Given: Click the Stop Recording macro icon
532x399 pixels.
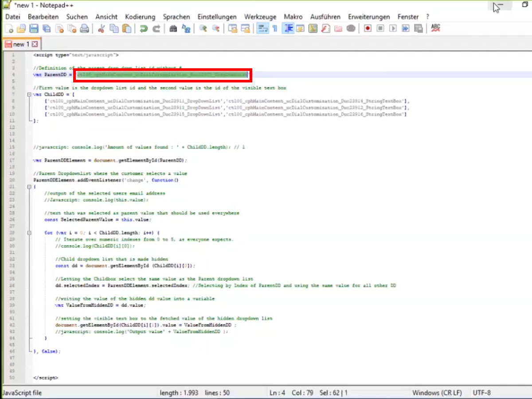Looking at the screenshot, I should [x=380, y=29].
